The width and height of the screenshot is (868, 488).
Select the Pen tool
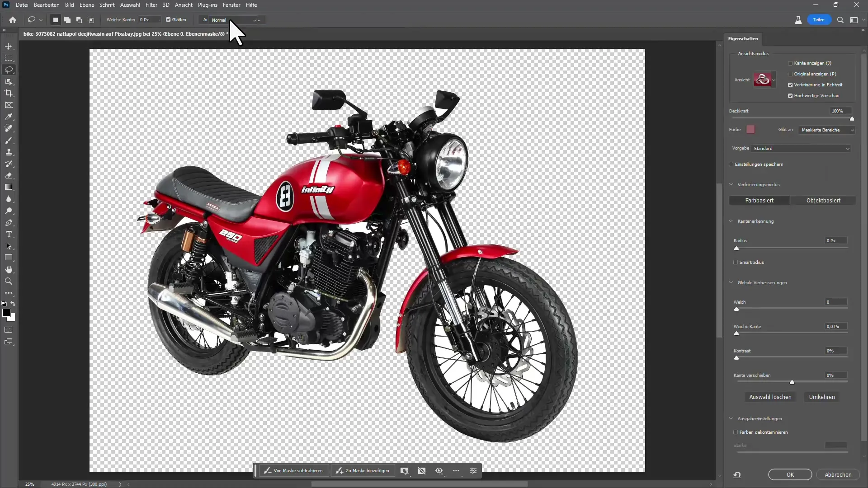click(9, 222)
